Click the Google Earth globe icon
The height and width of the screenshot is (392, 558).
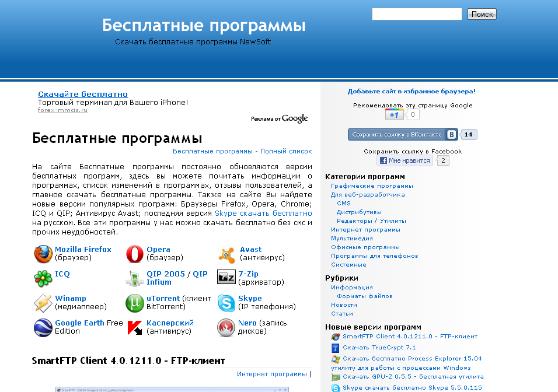tap(43, 328)
